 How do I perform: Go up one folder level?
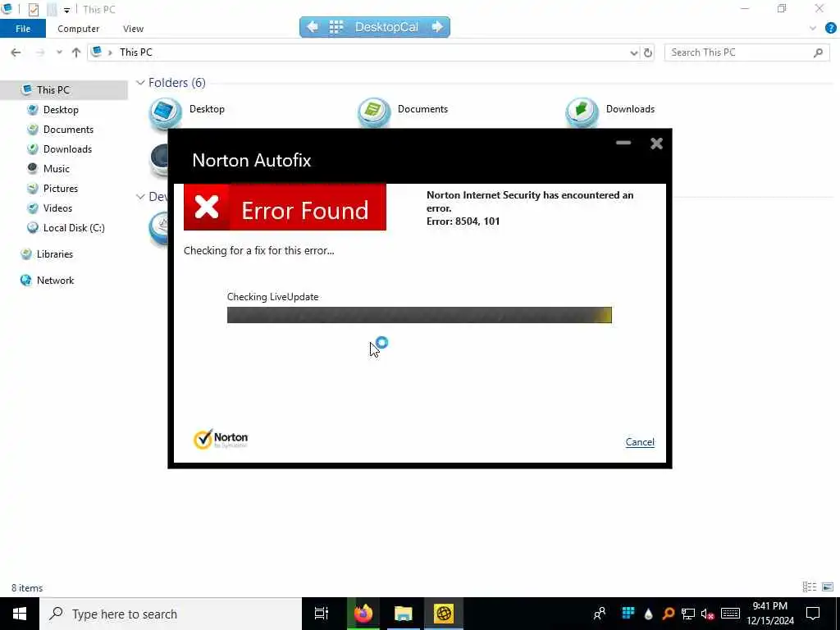tap(76, 52)
